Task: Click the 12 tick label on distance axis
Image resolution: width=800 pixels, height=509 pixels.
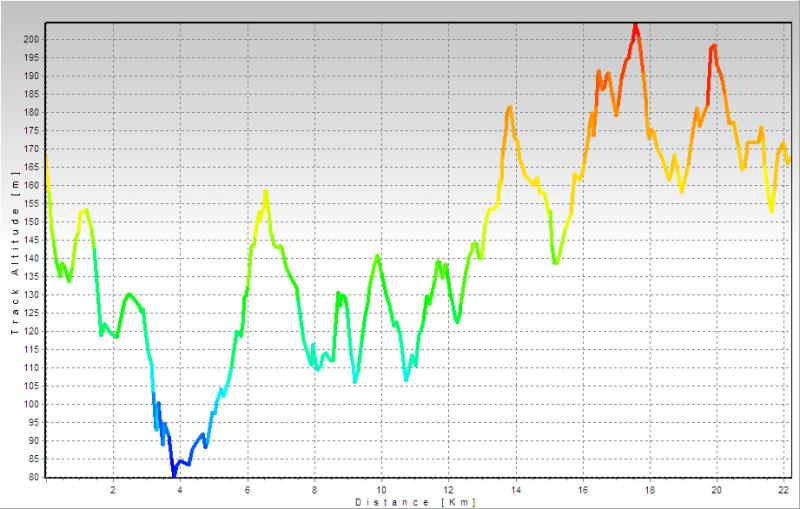Action: pos(447,490)
